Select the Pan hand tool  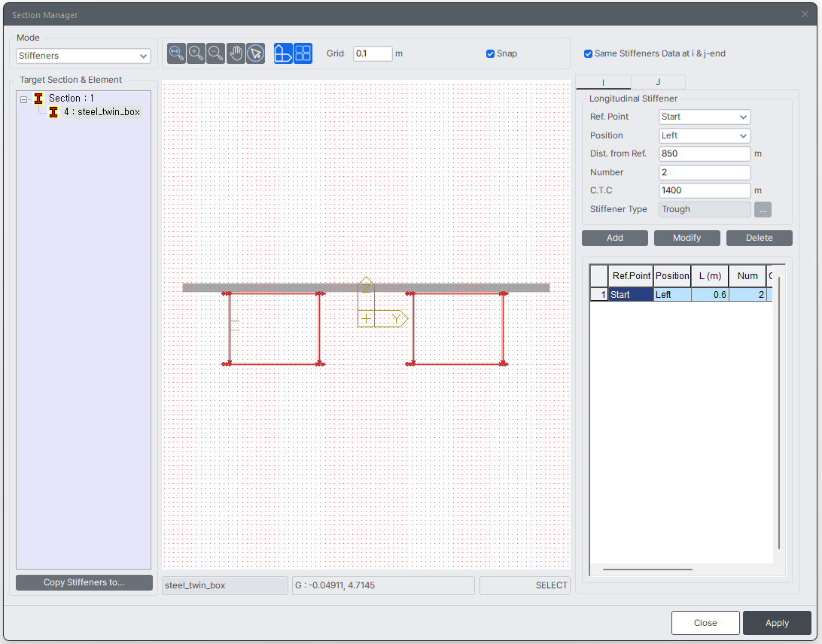236,53
